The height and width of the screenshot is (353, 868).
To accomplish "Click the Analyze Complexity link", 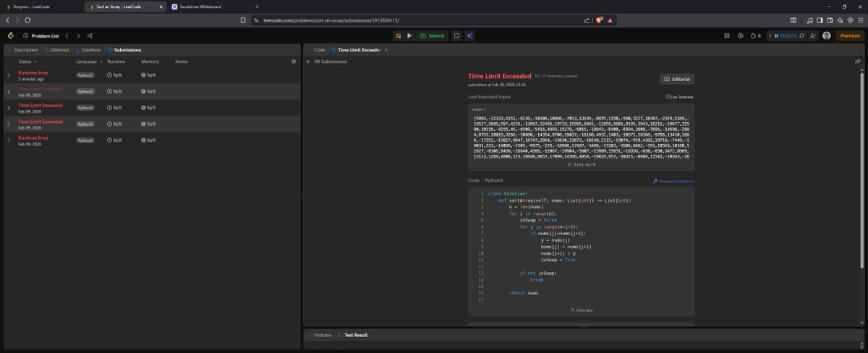I will (674, 181).
